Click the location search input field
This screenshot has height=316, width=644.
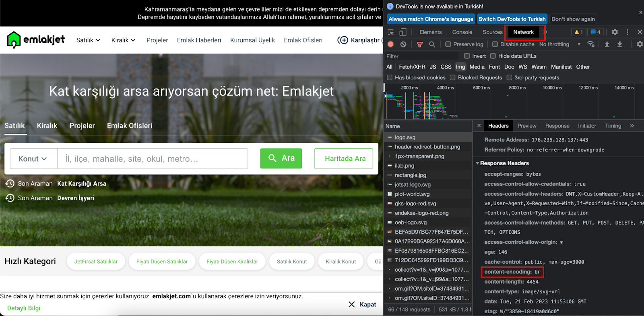point(152,159)
